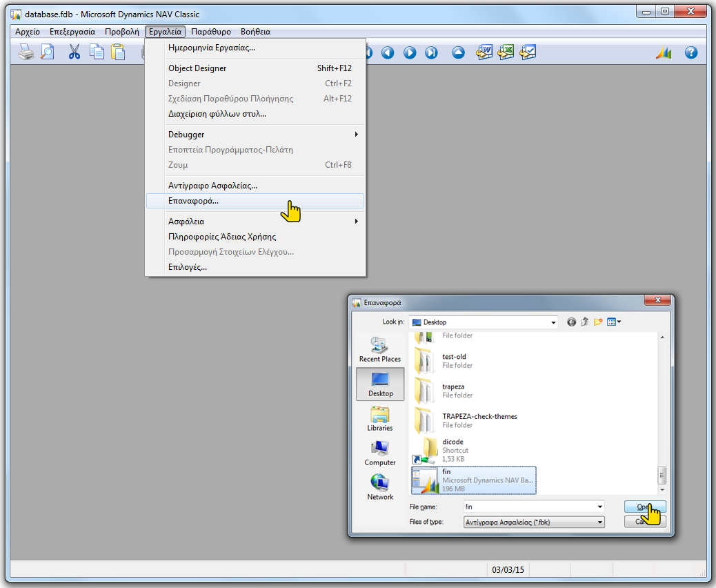Viewport: 716px width, 588px height.
Task: Expand the Look in Desktop dropdown
Action: pos(553,322)
